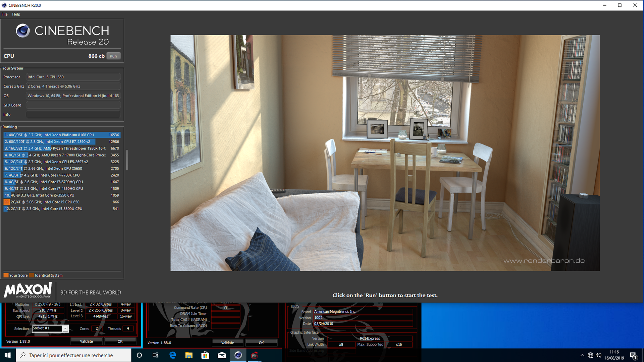Screen dimensions: 644x362
Task: Click the OS information field
Action: coord(73,96)
